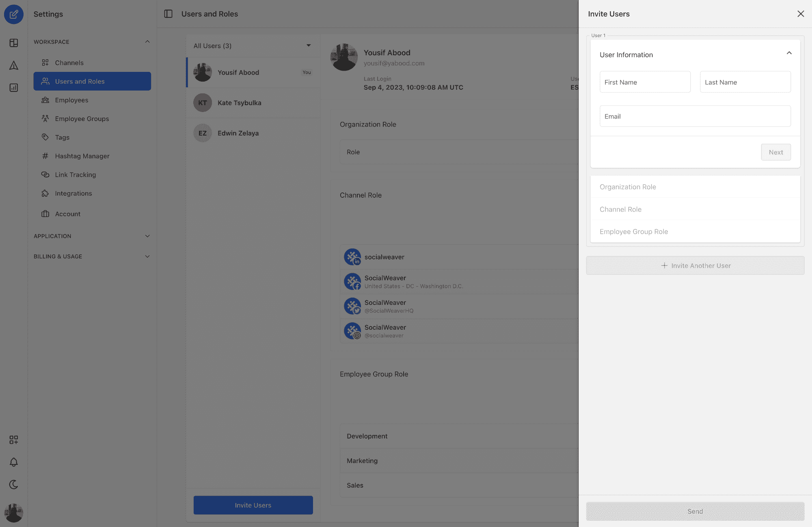Open the analytics chart icon in left rail
Viewport: 812px width, 527px height.
click(x=13, y=88)
